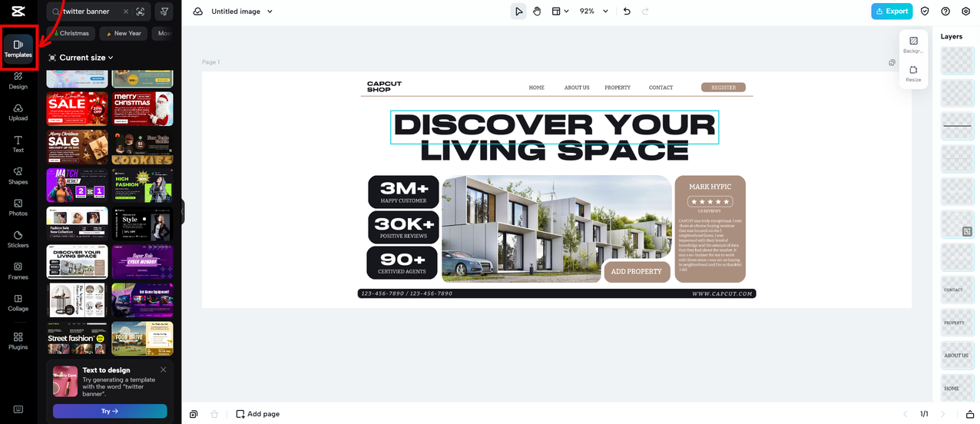
Task: Choose the red Christmas SALE template
Action: tap(77, 108)
